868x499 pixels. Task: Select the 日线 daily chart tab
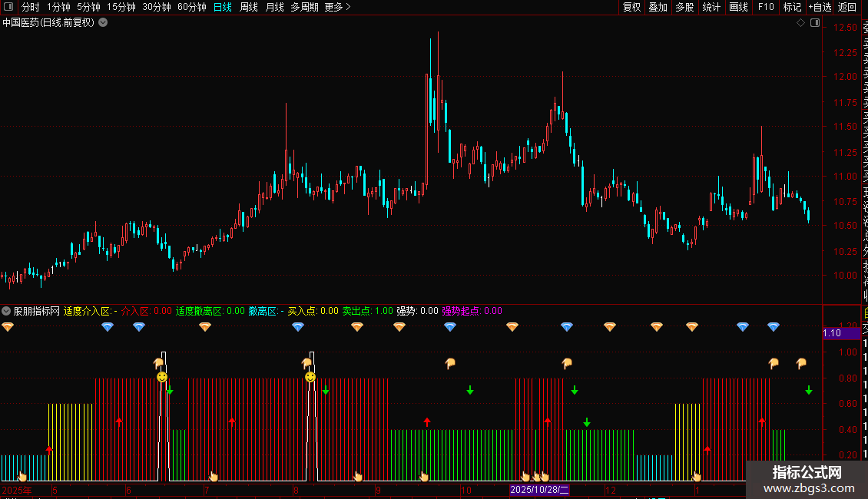223,7
